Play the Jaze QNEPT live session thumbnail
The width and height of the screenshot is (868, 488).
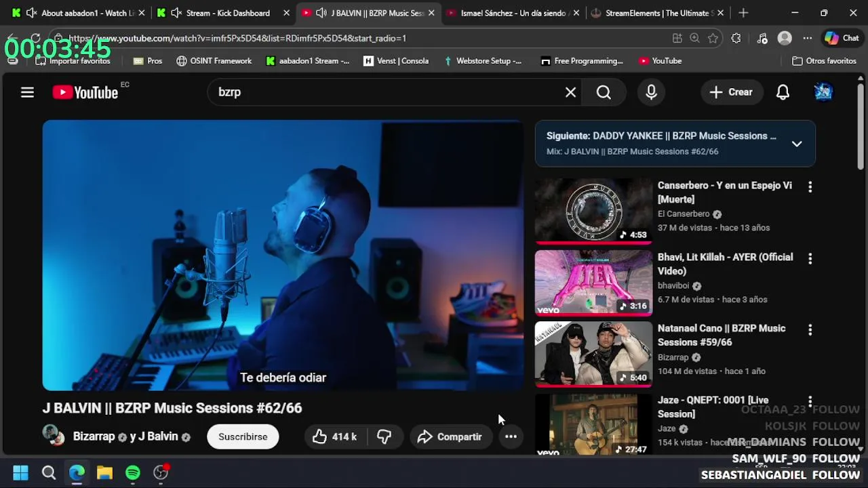click(593, 424)
